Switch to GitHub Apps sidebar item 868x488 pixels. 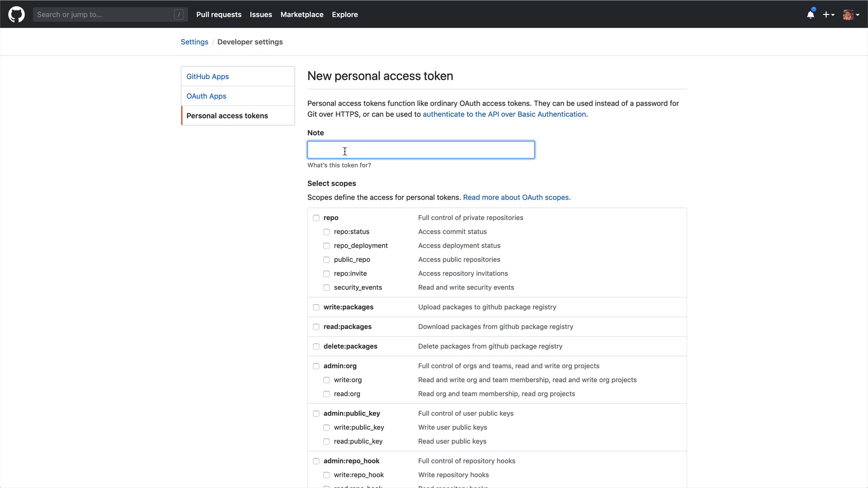click(208, 76)
